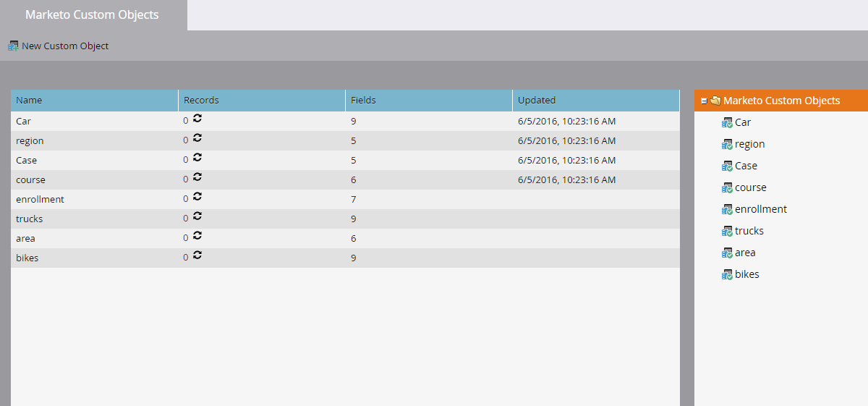The width and height of the screenshot is (868, 406).
Task: Select course label in the tree
Action: 751,187
